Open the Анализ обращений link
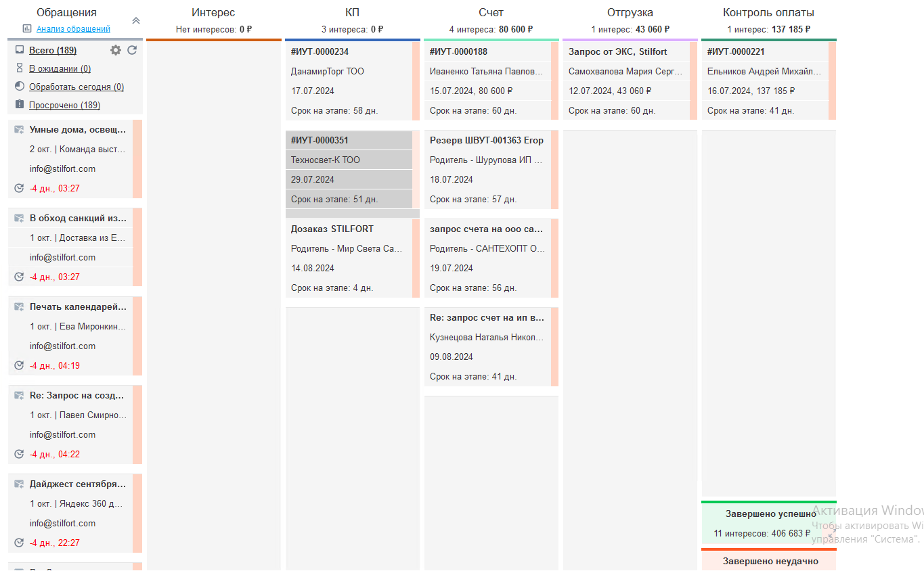 73,29
